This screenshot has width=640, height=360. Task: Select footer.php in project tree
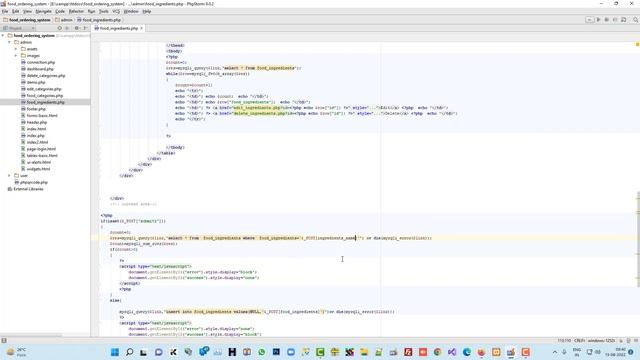[33, 109]
